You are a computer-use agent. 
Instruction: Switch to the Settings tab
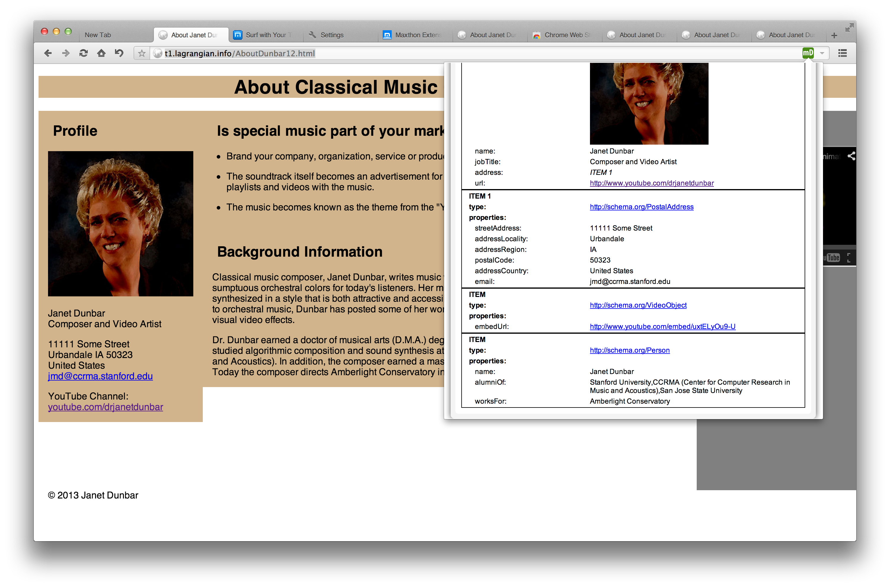[331, 35]
